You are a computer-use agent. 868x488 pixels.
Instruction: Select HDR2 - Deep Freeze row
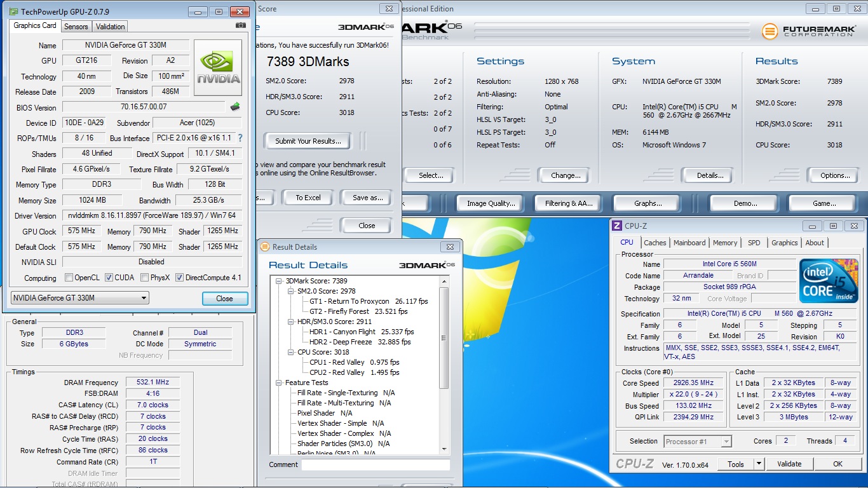coord(360,342)
